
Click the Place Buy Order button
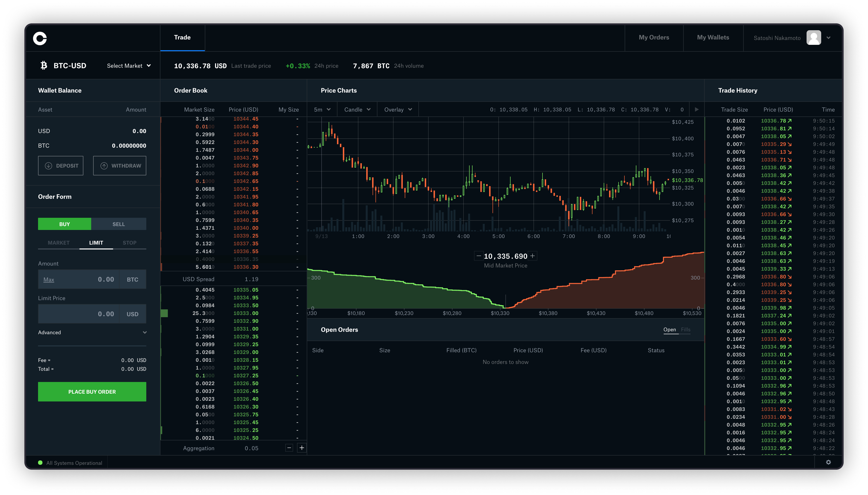92,391
